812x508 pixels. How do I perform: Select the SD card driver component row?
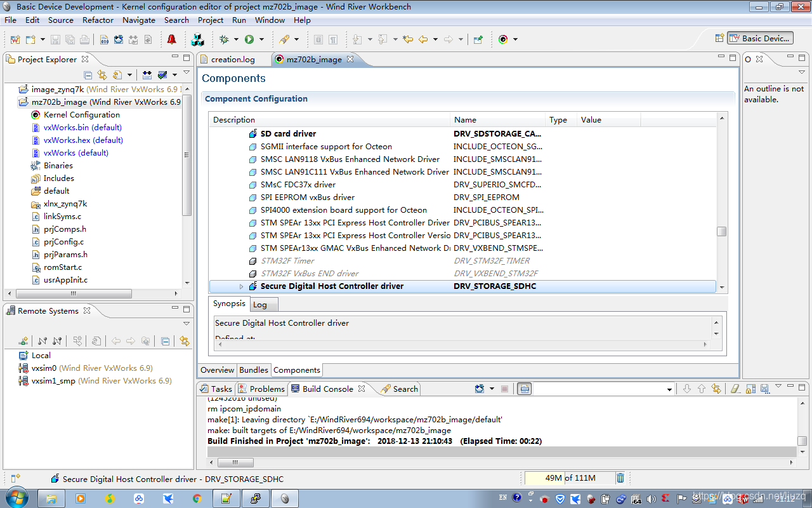462,134
